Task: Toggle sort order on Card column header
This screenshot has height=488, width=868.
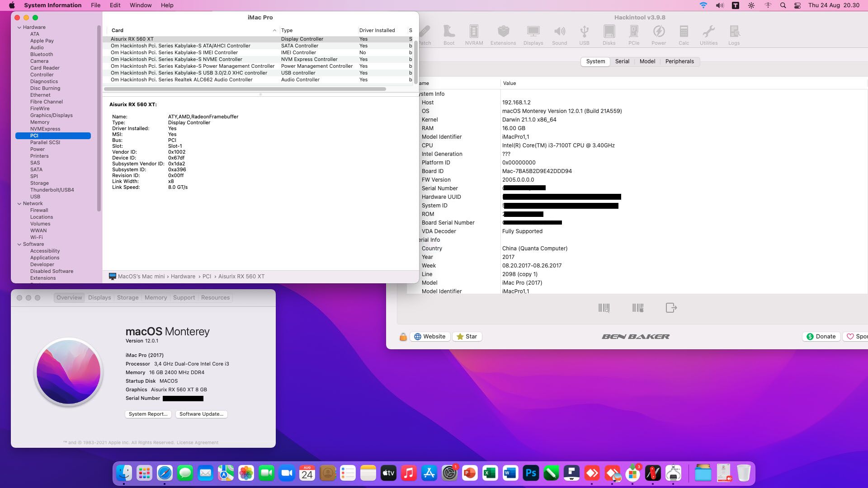Action: (x=193, y=30)
